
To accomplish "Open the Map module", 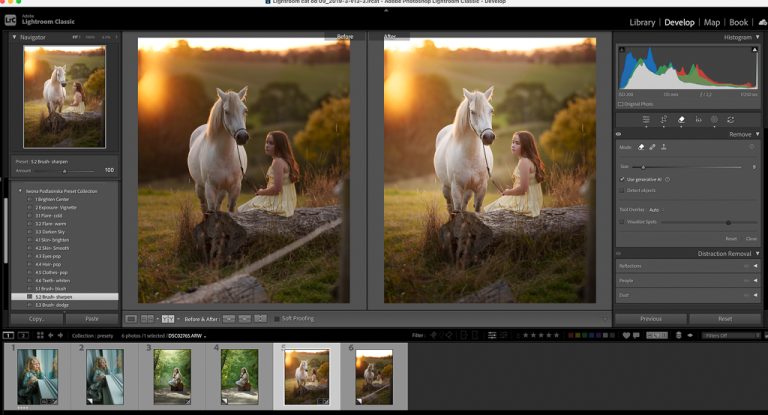I will click(x=712, y=22).
